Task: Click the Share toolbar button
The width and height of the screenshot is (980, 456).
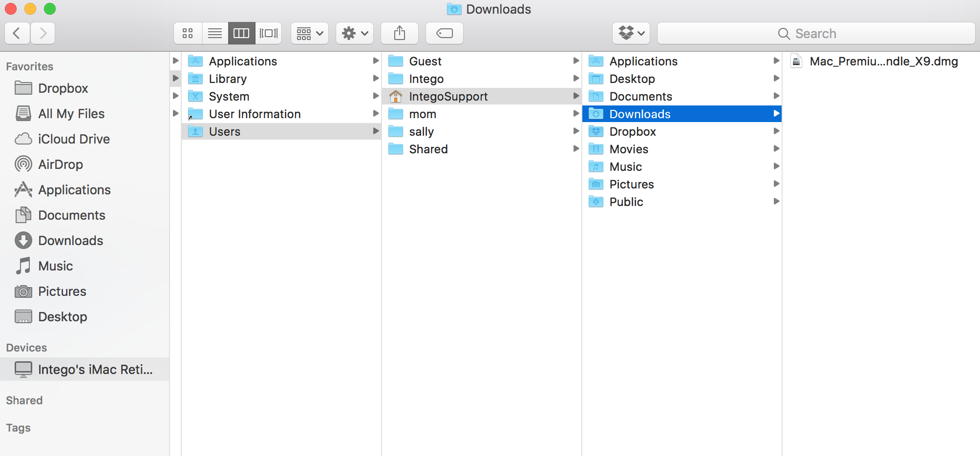Action: [400, 33]
